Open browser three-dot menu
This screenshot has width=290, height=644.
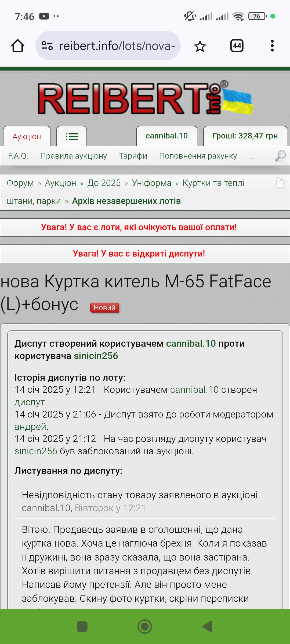pos(272,46)
